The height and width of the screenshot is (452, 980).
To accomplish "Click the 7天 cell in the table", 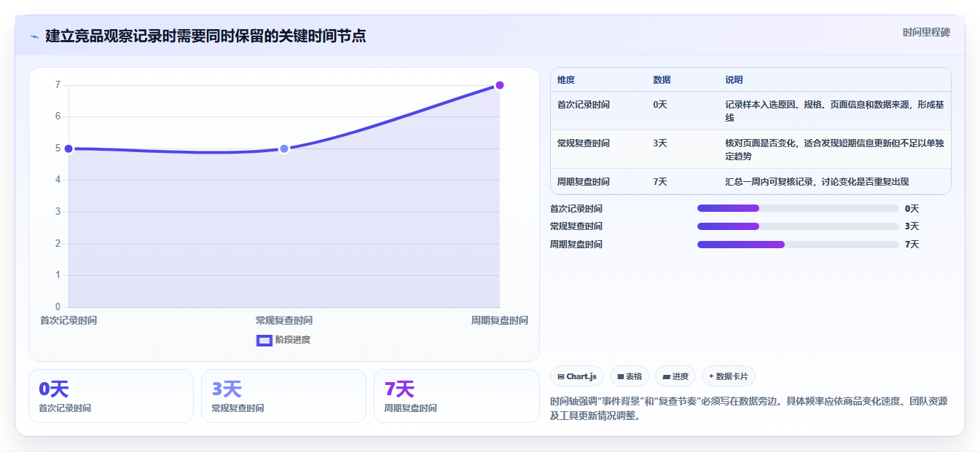I will pos(660,182).
